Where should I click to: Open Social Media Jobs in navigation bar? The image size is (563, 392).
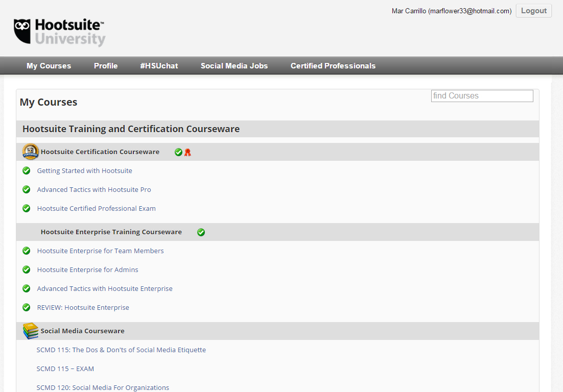click(x=234, y=66)
